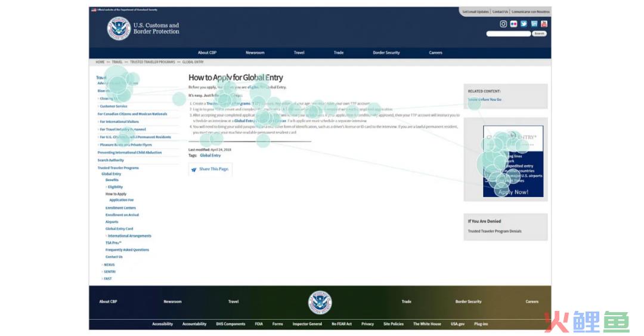Screen dimensions: 644x336
Task: Open Border Security in main navigation bar
Action: 386,53
